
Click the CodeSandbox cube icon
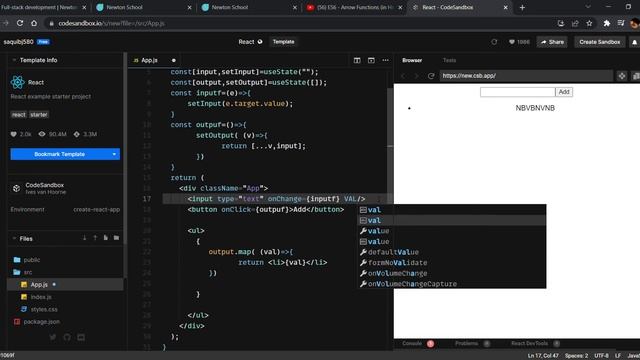[16, 188]
